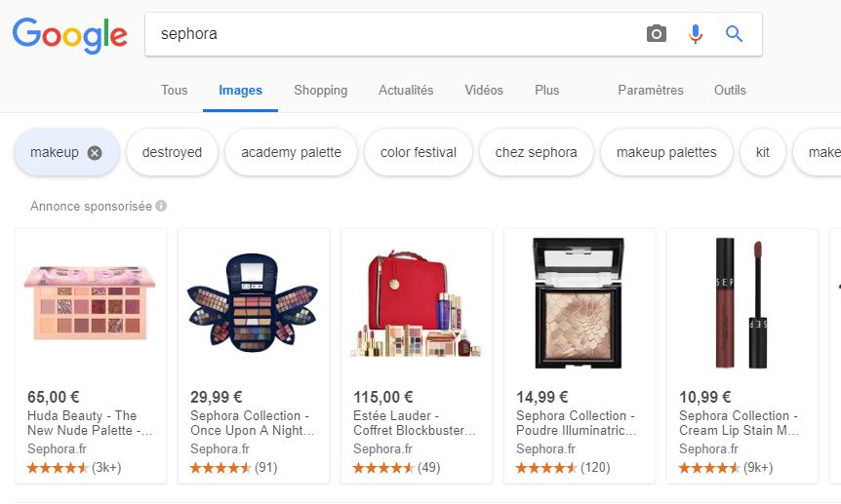Viewport: 841px width, 504px height.
Task: Click the microphone voice search icon
Action: (695, 34)
